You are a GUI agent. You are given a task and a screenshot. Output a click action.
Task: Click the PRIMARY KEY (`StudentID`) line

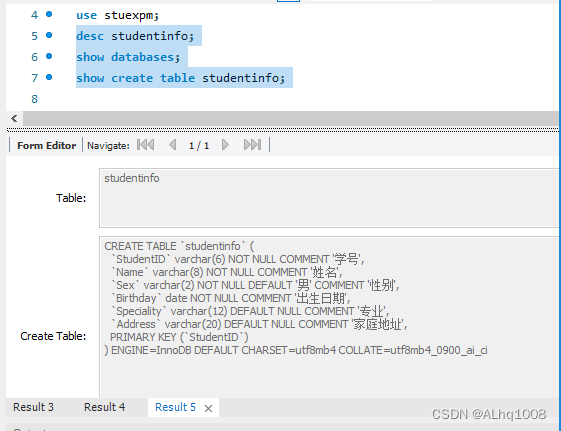coord(179,337)
